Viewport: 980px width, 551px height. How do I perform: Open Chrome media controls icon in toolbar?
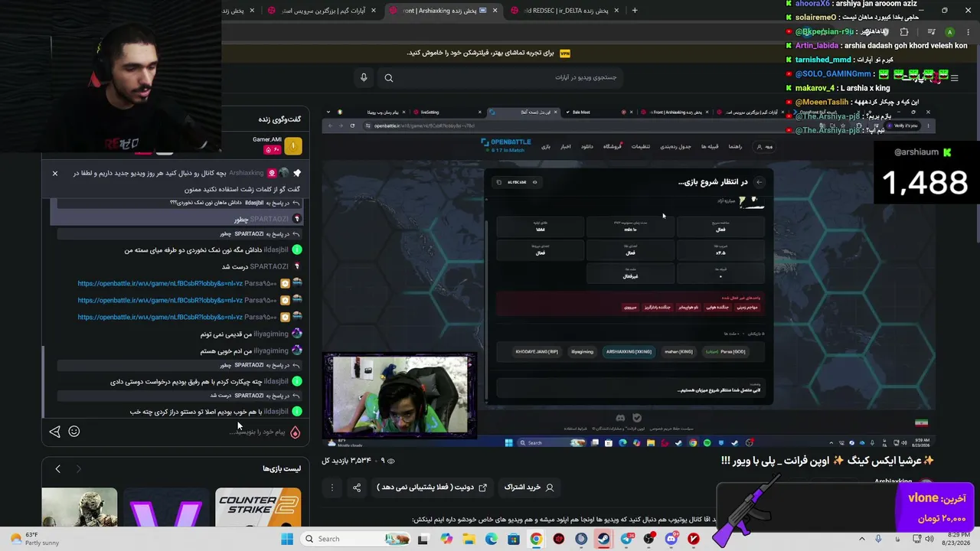click(931, 32)
